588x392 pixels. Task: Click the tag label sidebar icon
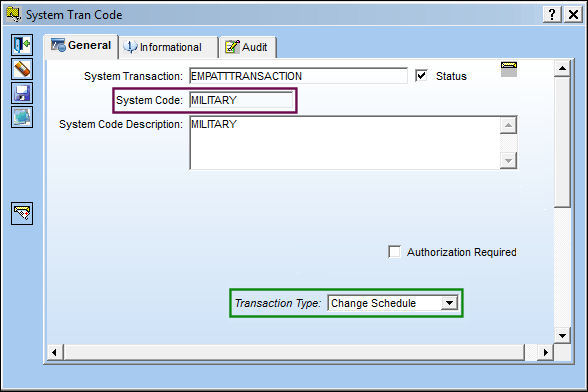pos(22,213)
